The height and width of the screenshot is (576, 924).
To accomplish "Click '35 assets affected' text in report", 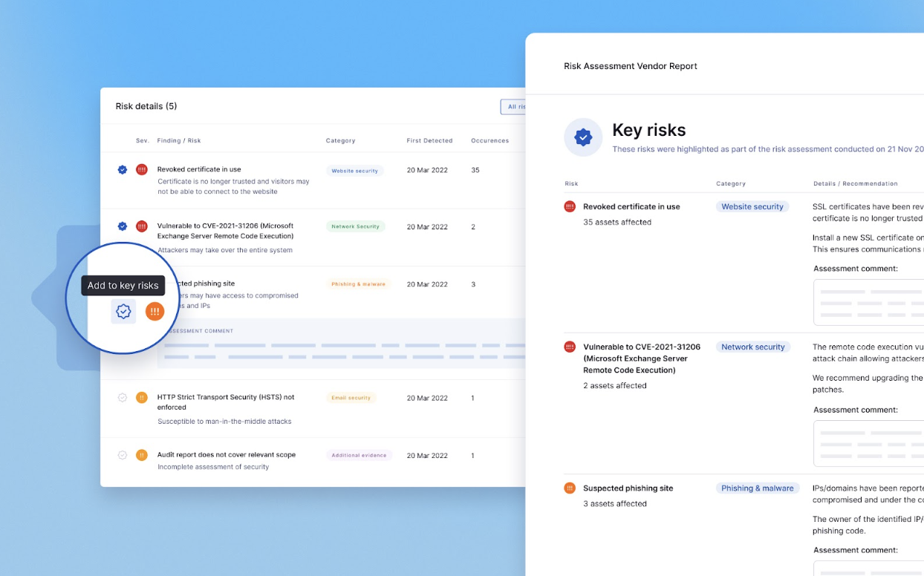I will (x=617, y=222).
